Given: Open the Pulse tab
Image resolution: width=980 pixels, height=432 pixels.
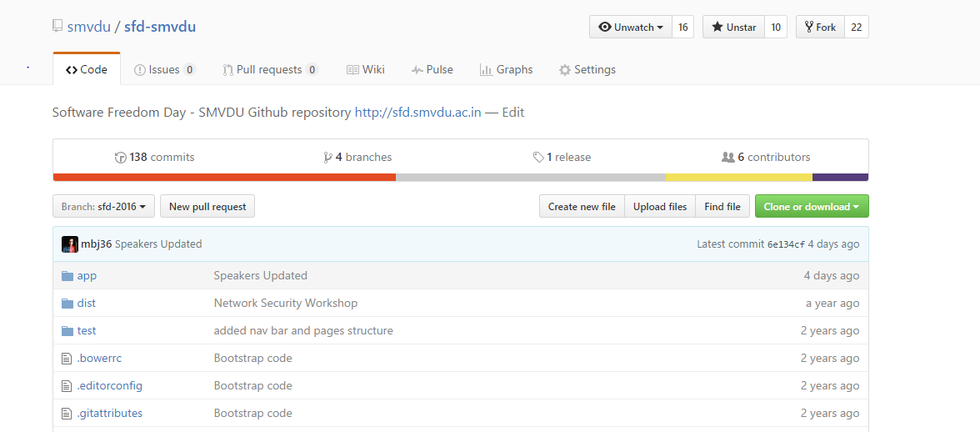Looking at the screenshot, I should pos(432,70).
